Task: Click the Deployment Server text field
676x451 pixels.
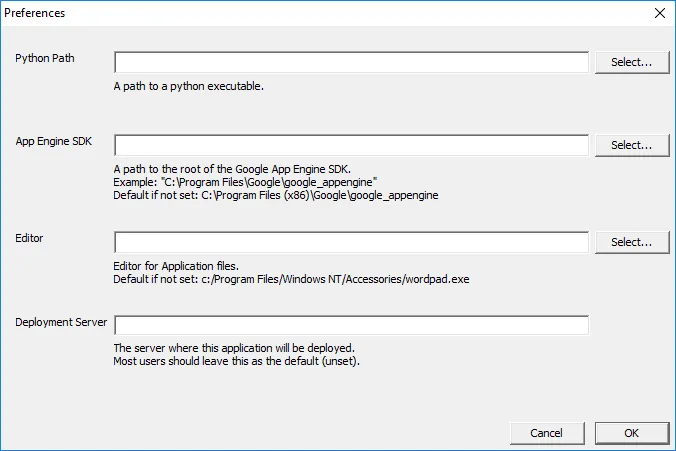Action: [351, 325]
